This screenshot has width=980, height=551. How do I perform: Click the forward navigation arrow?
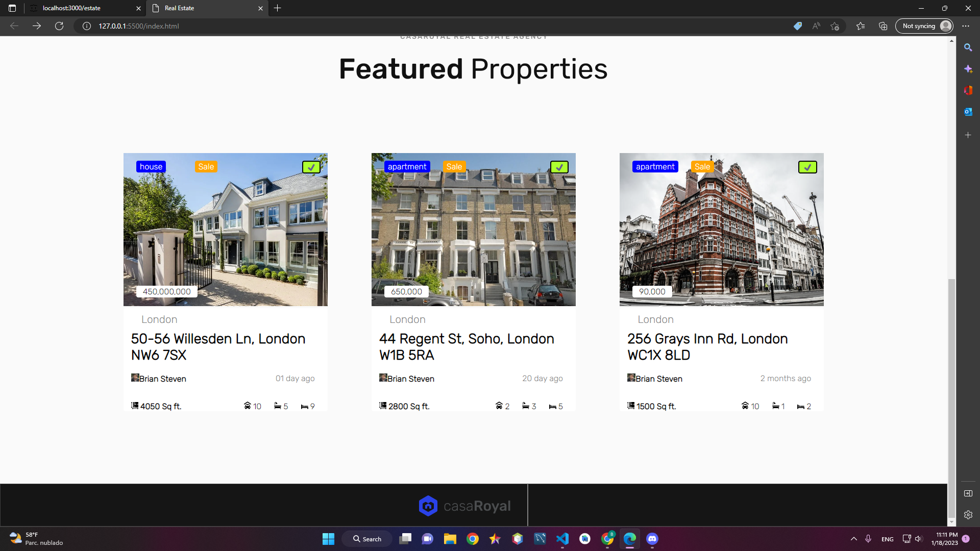pos(37,26)
